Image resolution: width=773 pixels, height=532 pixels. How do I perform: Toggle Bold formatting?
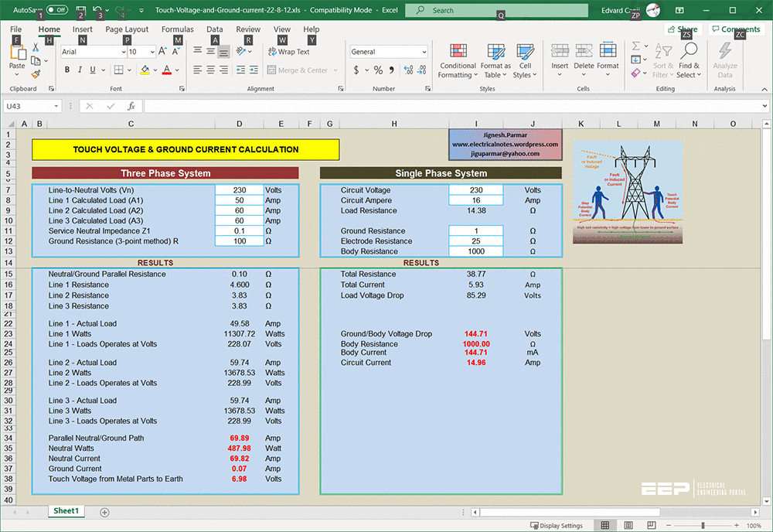67,70
